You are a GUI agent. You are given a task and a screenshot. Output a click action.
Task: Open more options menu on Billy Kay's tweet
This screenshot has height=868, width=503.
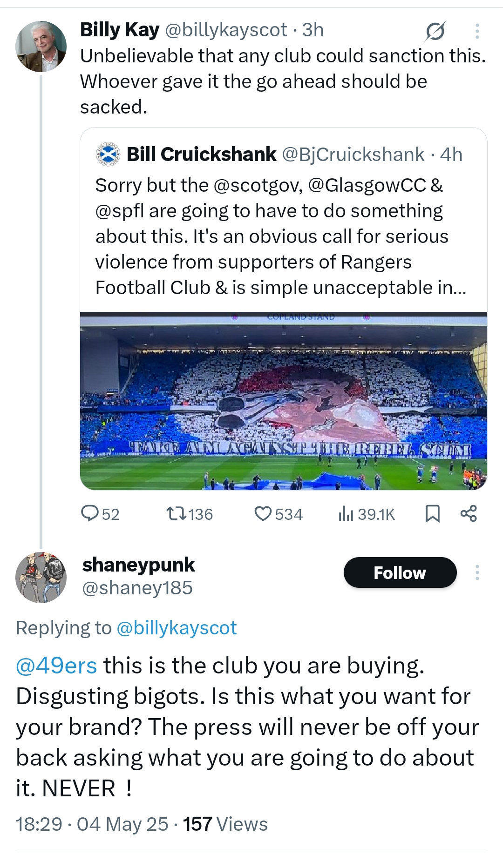point(477,31)
